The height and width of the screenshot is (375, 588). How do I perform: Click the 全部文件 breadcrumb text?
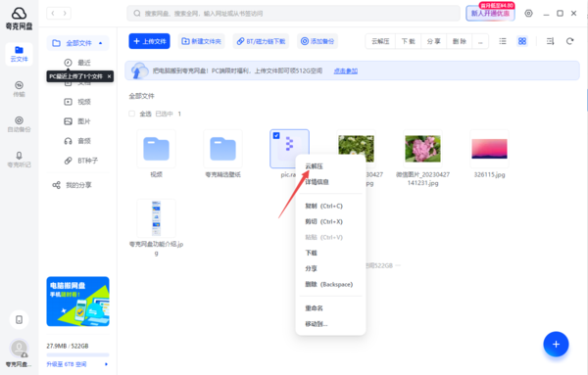(142, 96)
